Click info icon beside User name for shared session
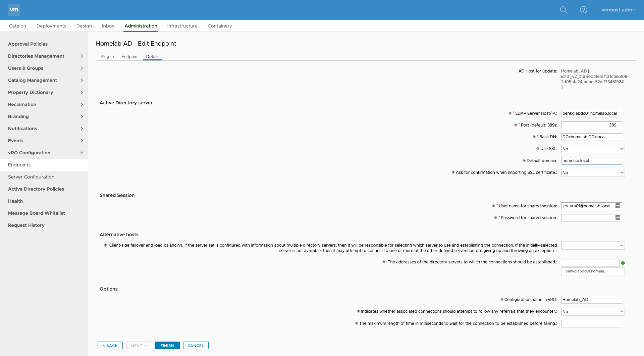The image size is (644, 356). point(493,206)
